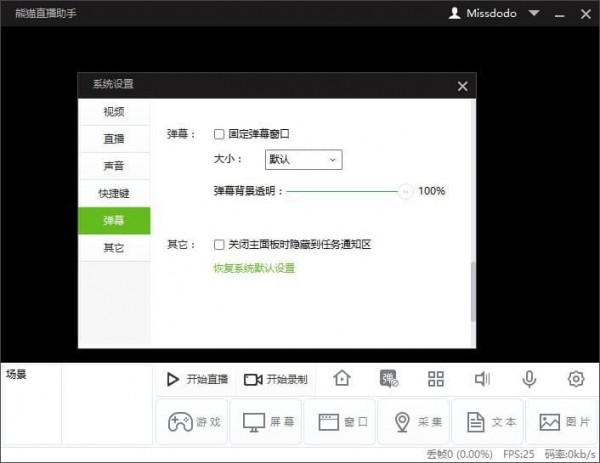Click the settings dialog vertical scrollbar
The height and width of the screenshot is (463, 600).
point(473,290)
